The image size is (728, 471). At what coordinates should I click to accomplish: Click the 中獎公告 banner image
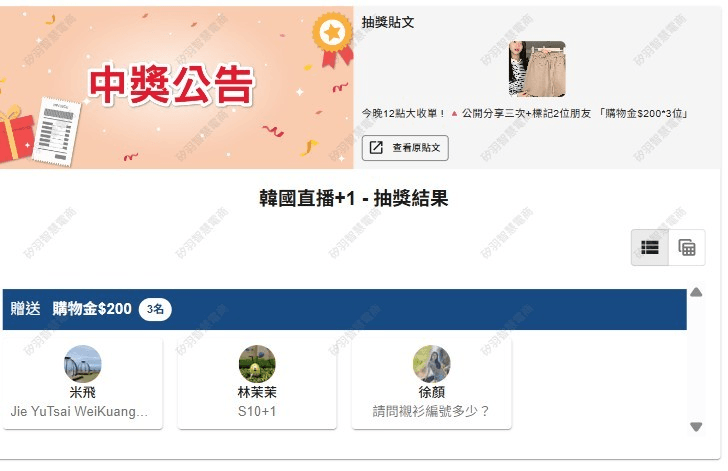176,87
